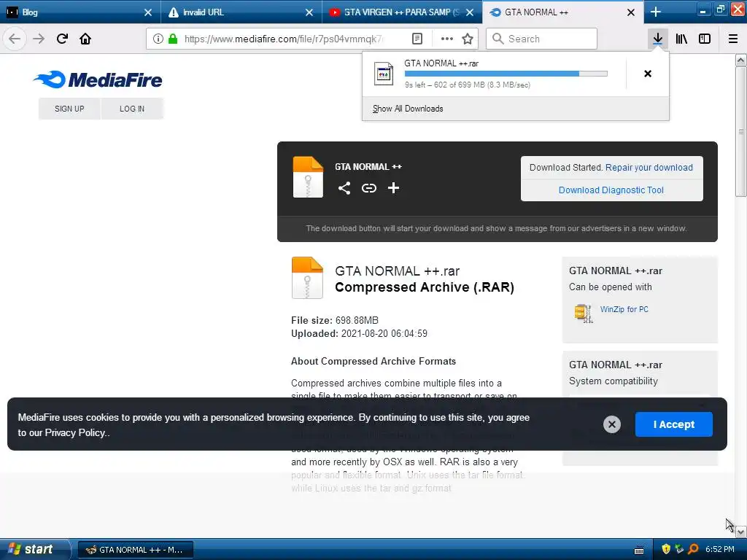
Task: Click the page vertical scrollbar thumb
Action: pos(740,131)
